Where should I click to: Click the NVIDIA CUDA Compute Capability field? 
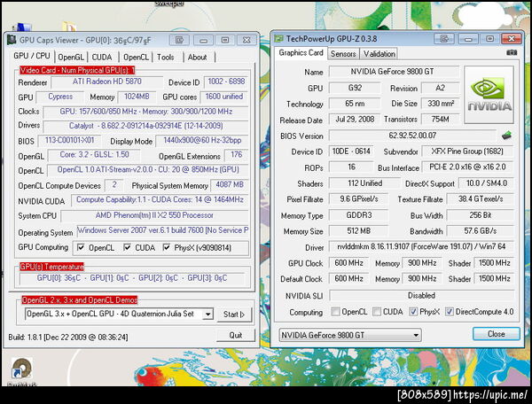(160, 200)
